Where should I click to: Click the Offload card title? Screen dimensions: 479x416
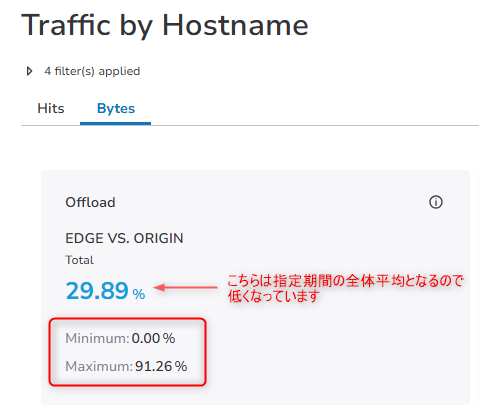[90, 202]
